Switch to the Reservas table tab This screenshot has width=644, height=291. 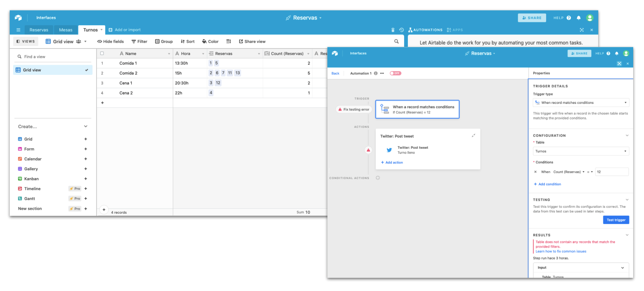(39, 30)
